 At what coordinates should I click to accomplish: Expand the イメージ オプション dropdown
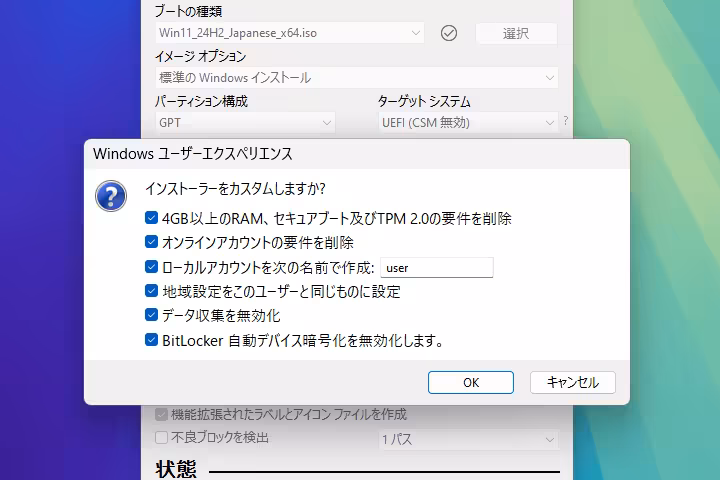pos(356,78)
